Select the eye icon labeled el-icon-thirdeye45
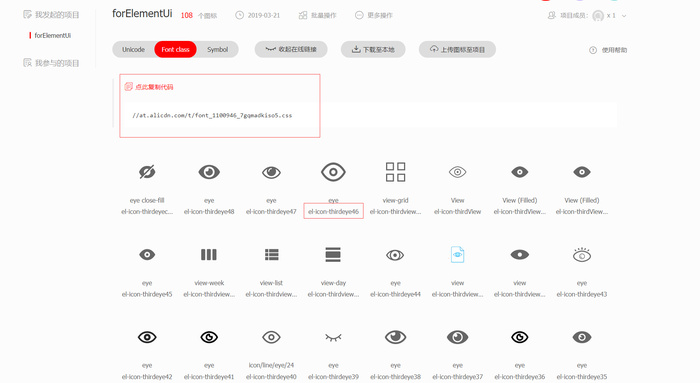700x383 pixels. tap(147, 254)
